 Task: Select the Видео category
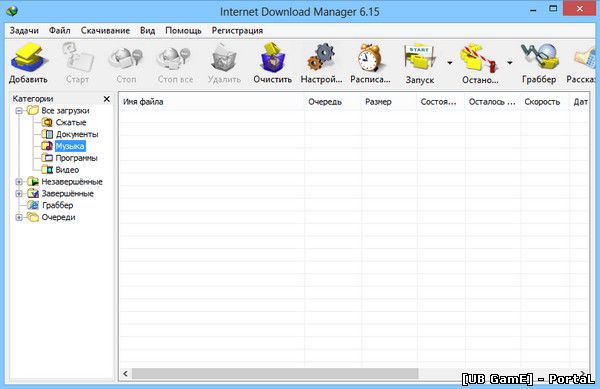coord(67,170)
